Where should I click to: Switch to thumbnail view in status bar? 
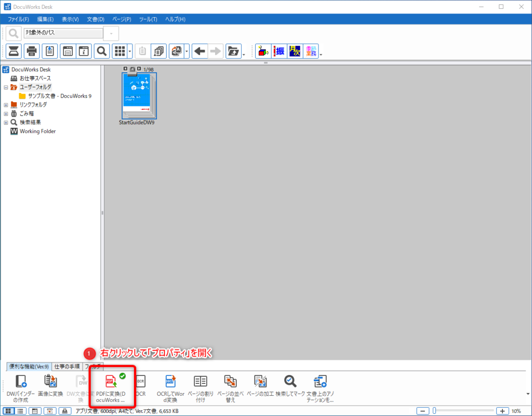(9, 411)
